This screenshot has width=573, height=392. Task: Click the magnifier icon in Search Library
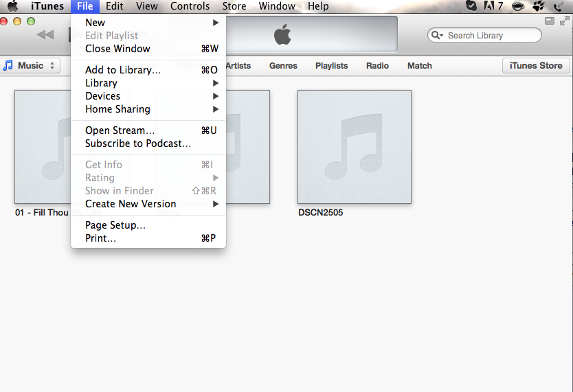click(437, 36)
